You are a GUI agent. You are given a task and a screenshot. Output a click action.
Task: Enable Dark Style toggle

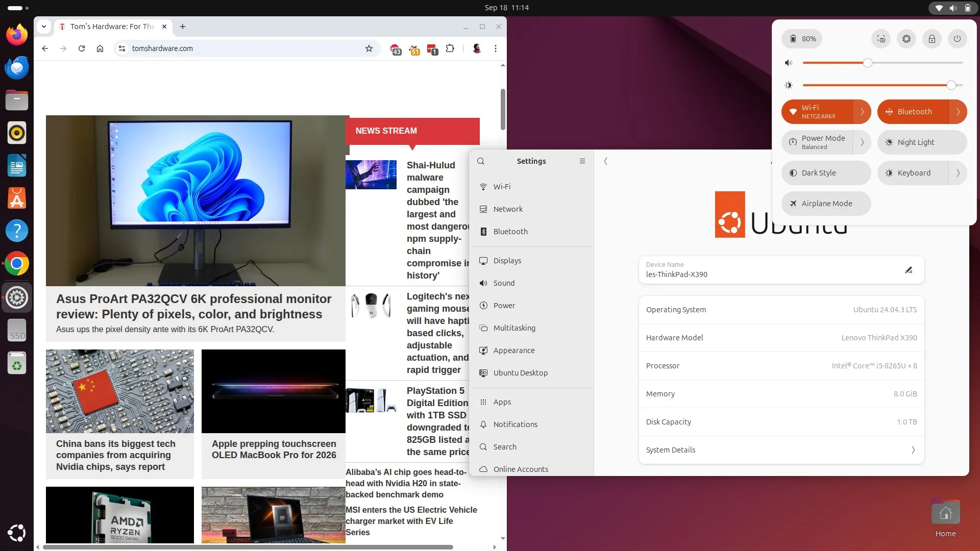tap(826, 173)
